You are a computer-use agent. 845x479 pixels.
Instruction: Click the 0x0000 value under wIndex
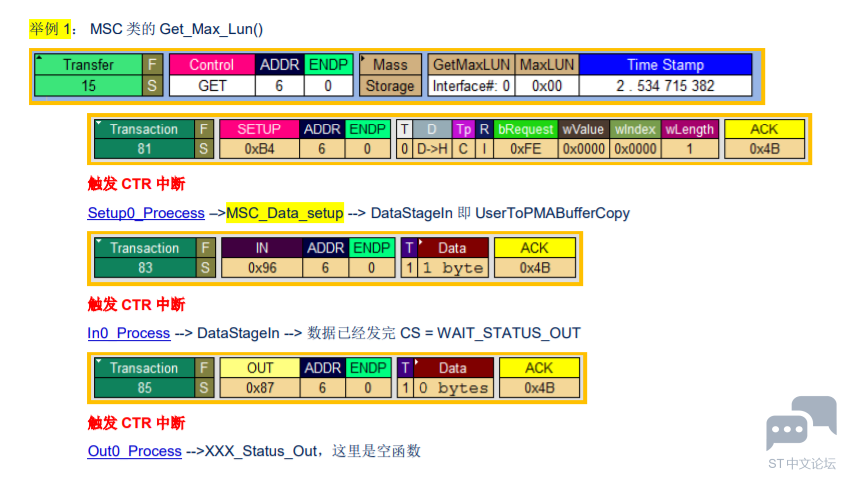[x=635, y=149]
